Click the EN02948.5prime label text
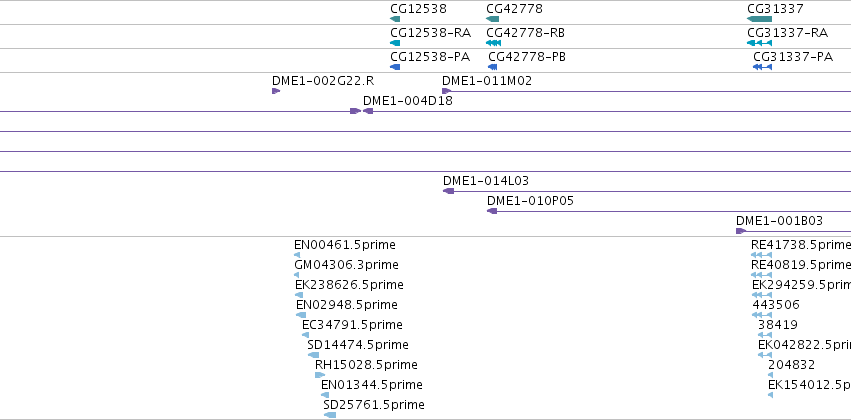 click(347, 304)
